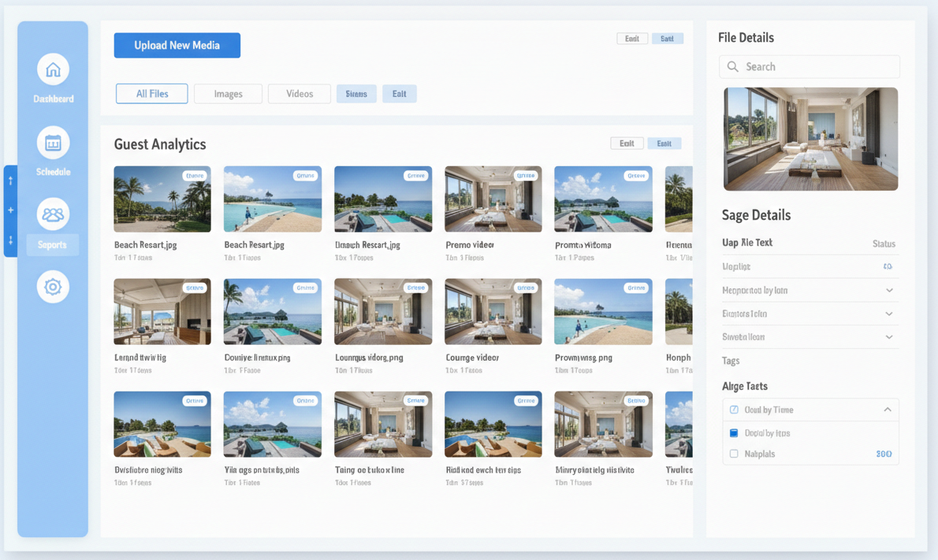Switch to the Images filter tab
This screenshot has width=938, height=560.
click(x=228, y=94)
